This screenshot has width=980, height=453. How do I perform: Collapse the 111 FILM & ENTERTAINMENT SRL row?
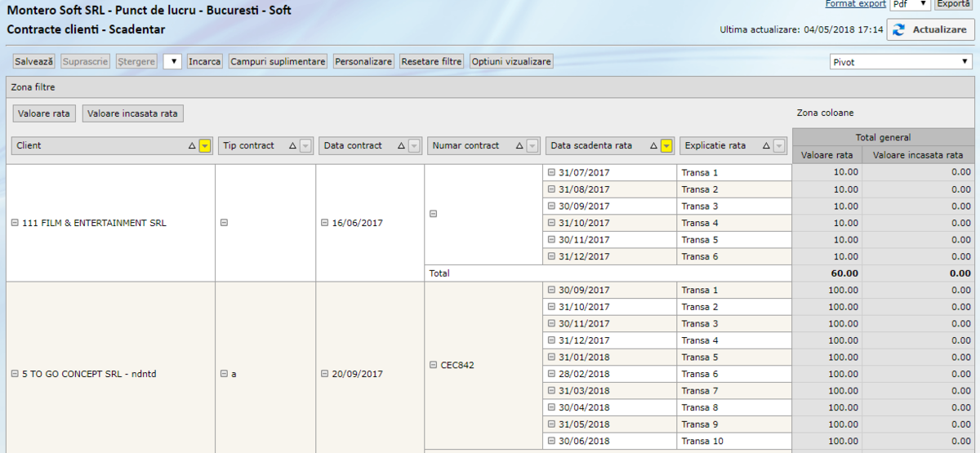pyautogui.click(x=15, y=223)
